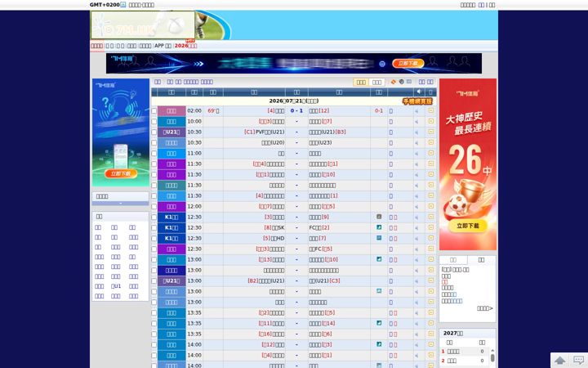The width and height of the screenshot is (588, 368).
Task: Click the 7M site logo
Action: pyautogui.click(x=142, y=25)
